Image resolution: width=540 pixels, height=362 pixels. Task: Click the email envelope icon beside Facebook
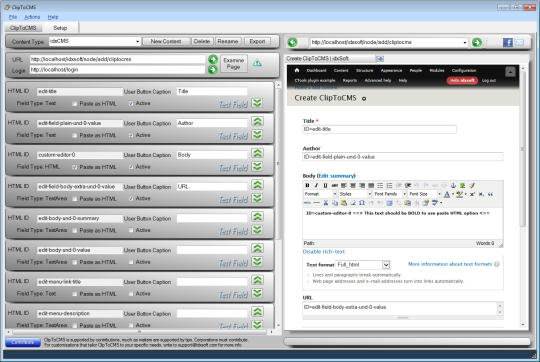click(519, 42)
